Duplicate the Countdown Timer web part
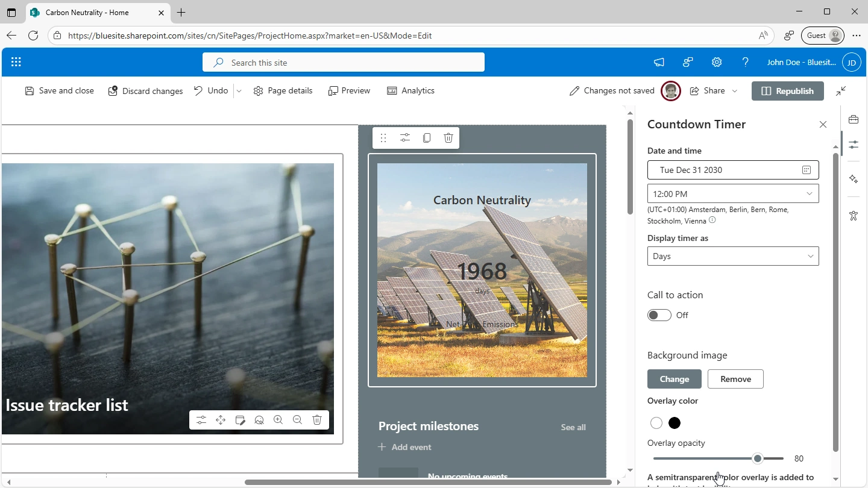The width and height of the screenshot is (868, 488). tap(427, 138)
